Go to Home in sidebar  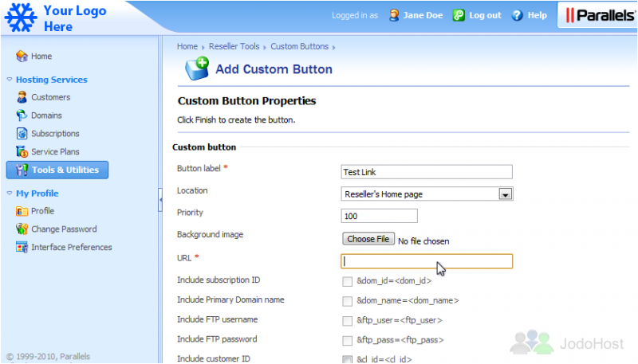tap(41, 56)
